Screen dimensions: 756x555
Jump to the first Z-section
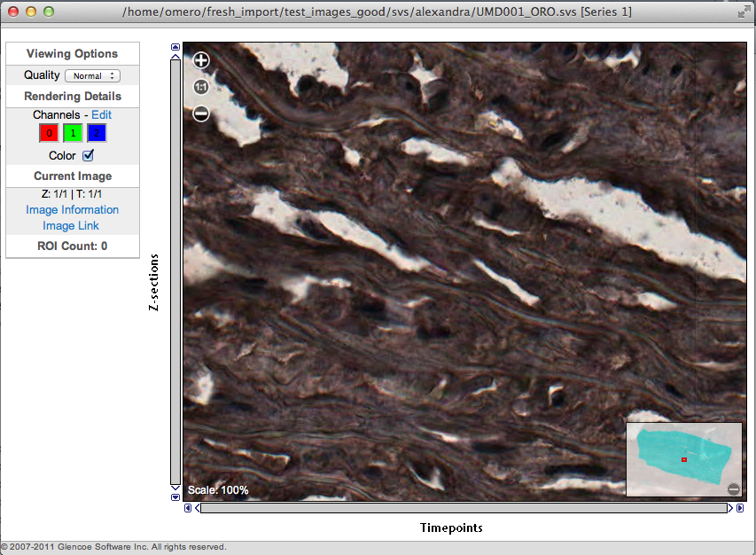point(175,48)
